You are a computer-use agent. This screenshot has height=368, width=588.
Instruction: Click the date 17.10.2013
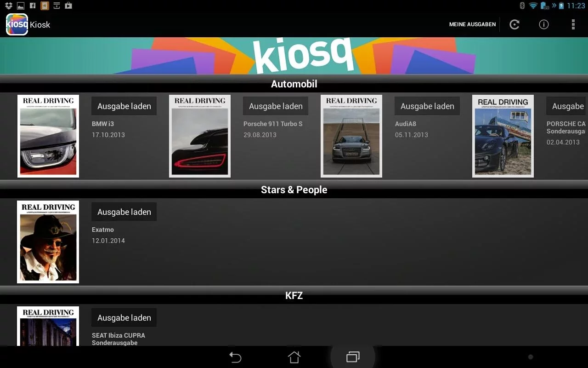tap(108, 135)
